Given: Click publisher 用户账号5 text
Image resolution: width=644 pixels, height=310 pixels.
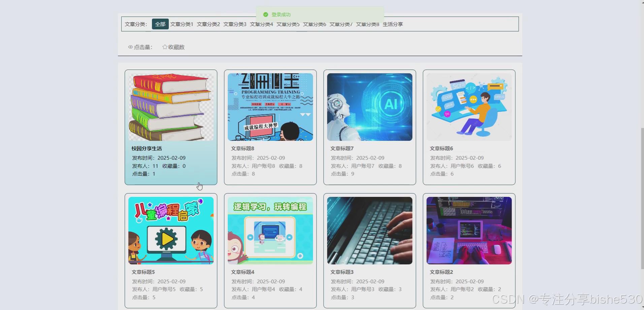Looking at the screenshot, I should [164, 289].
